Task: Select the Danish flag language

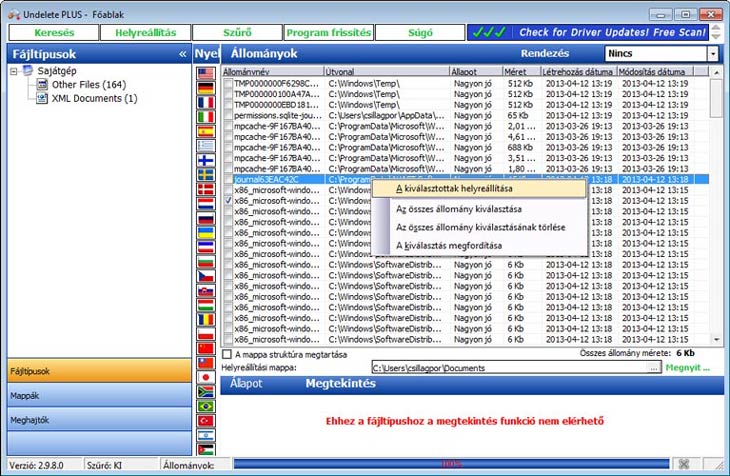Action: tap(206, 189)
